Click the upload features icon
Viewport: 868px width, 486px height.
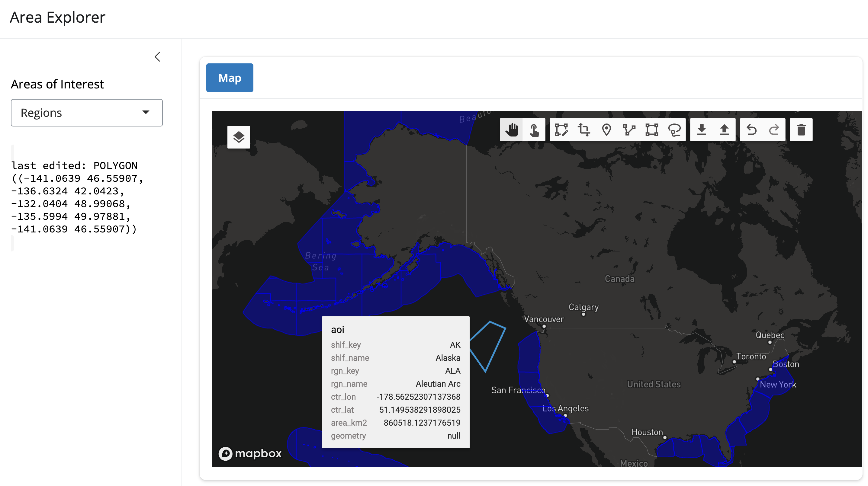(x=724, y=130)
